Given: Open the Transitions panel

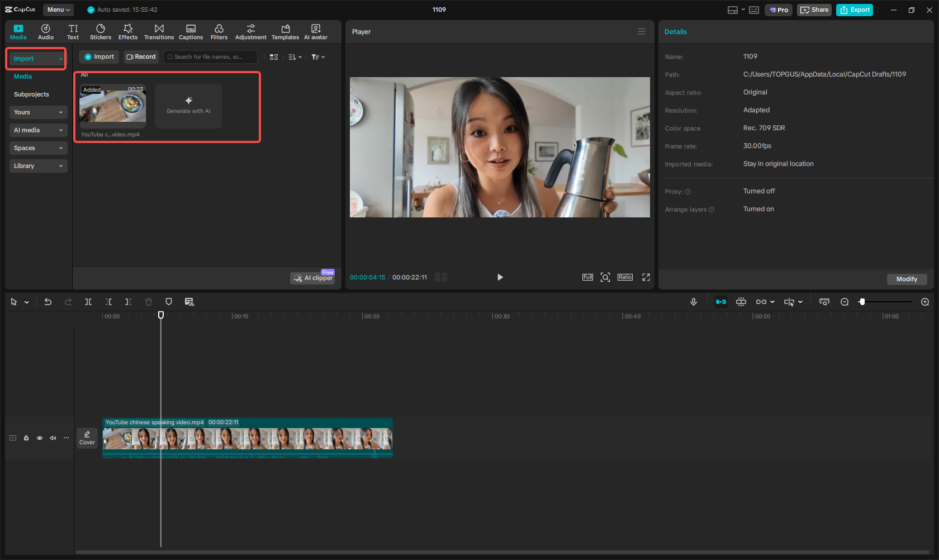Looking at the screenshot, I should (x=159, y=31).
